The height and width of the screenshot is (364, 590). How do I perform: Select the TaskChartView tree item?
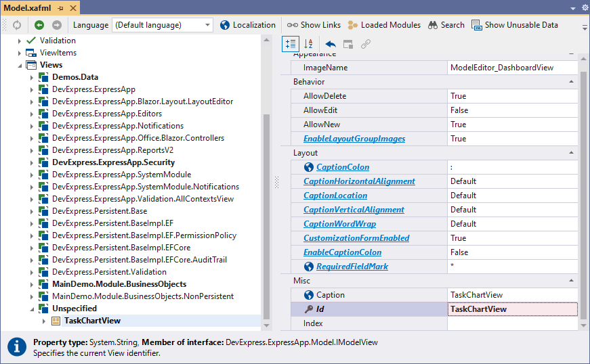click(x=92, y=321)
